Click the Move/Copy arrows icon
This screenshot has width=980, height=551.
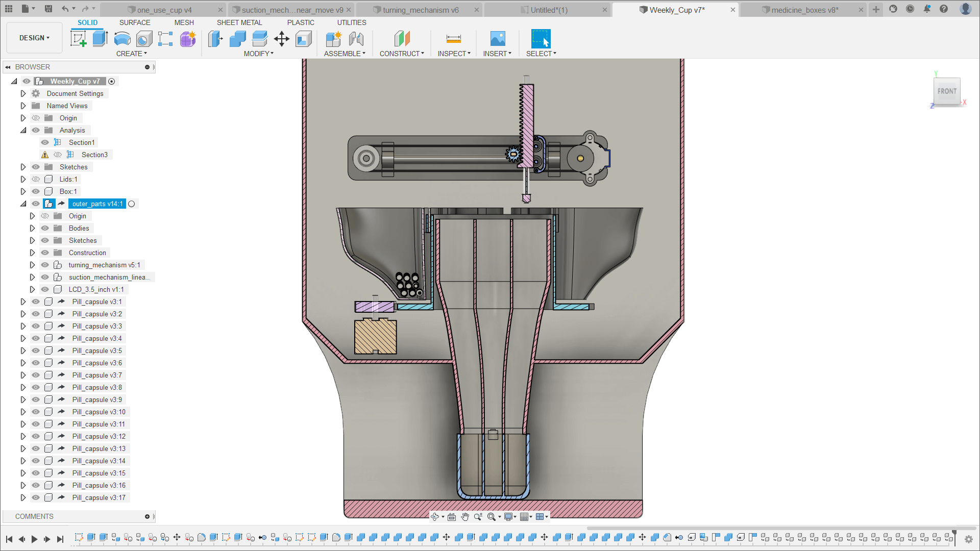point(282,39)
